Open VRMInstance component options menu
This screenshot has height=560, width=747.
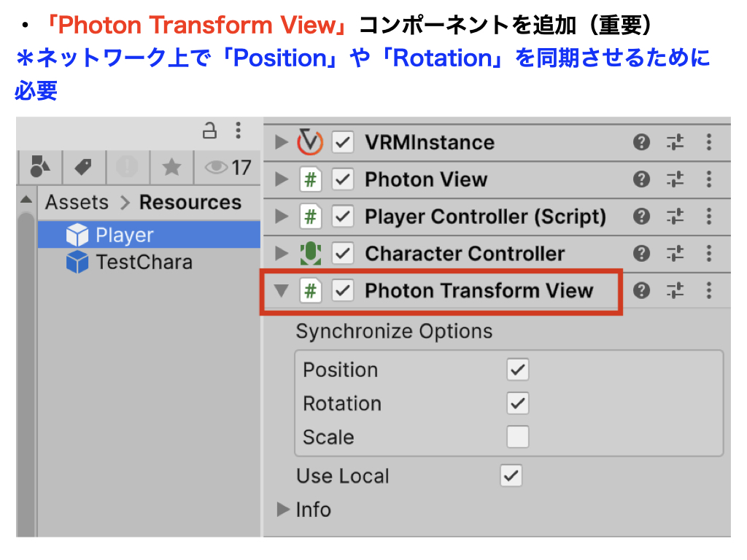tap(709, 142)
